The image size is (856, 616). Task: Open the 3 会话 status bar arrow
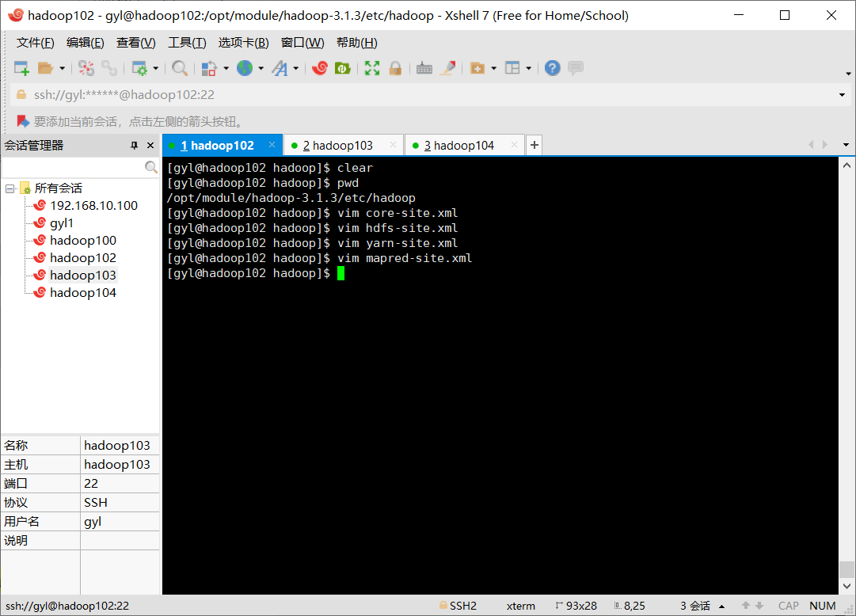[x=721, y=606]
